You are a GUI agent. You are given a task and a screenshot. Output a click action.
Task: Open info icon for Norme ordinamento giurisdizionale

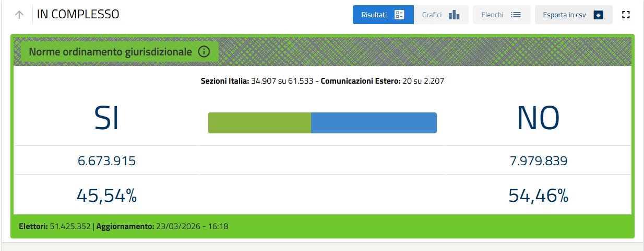pyautogui.click(x=204, y=52)
